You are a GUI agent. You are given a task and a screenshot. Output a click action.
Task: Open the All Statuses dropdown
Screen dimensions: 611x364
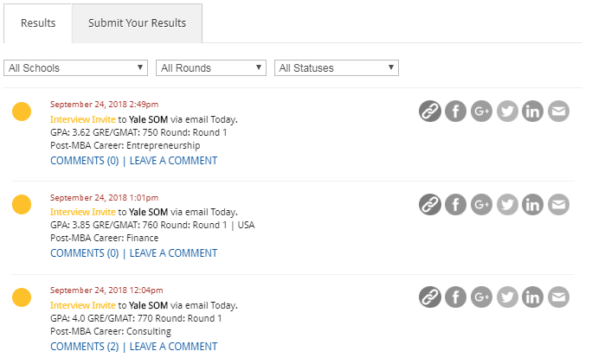(x=336, y=67)
